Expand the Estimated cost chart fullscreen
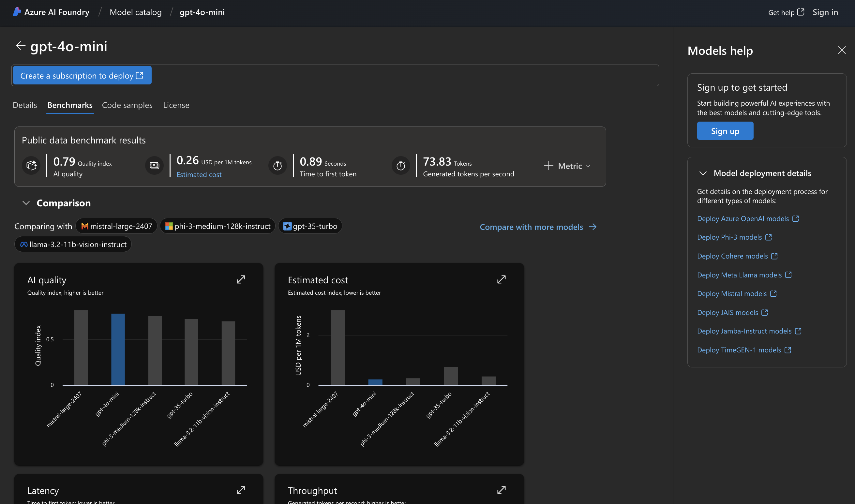 [502, 279]
